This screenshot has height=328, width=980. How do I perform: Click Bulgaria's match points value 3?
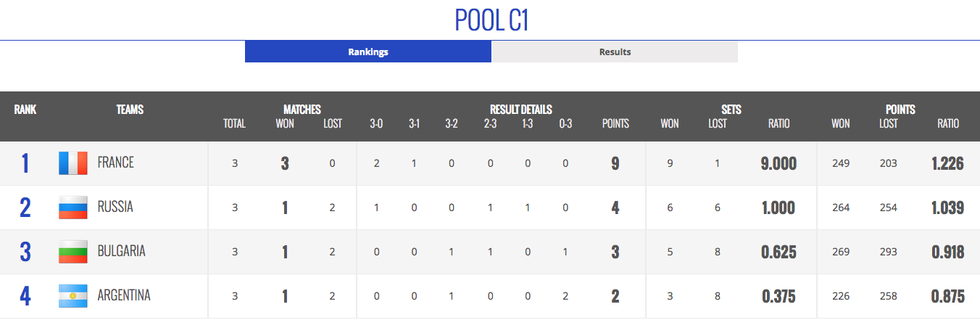coord(615,252)
